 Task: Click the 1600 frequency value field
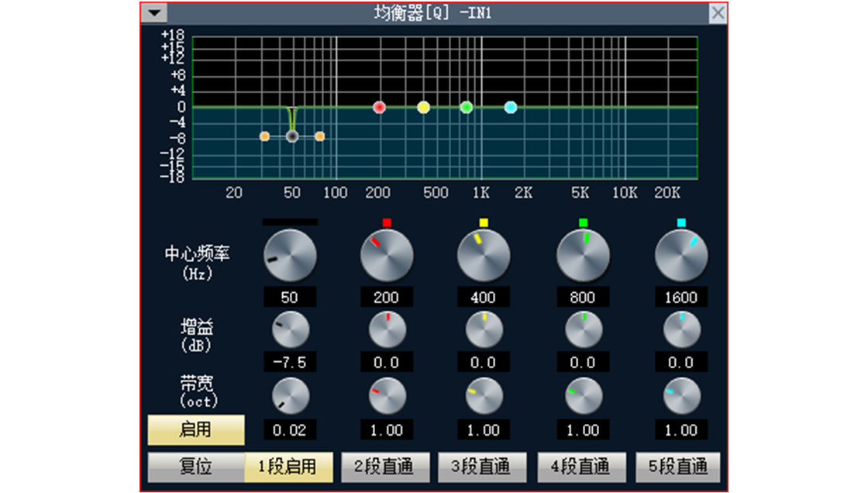(681, 297)
